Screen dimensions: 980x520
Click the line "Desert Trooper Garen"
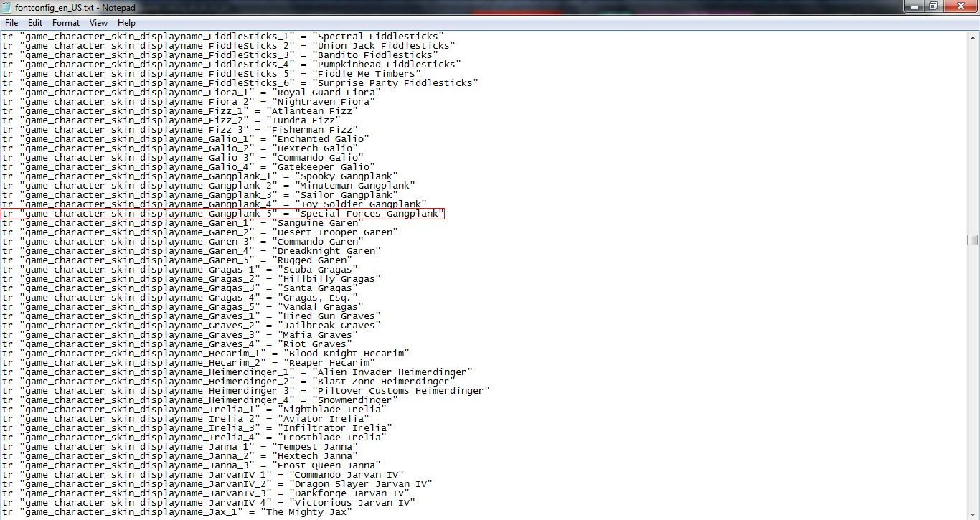click(200, 232)
